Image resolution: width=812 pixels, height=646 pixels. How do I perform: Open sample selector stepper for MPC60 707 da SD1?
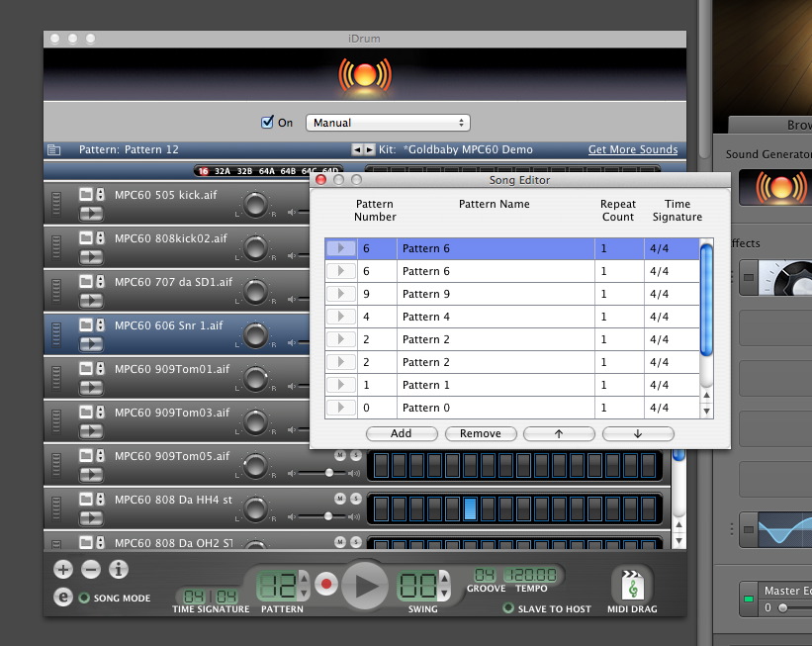click(100, 281)
